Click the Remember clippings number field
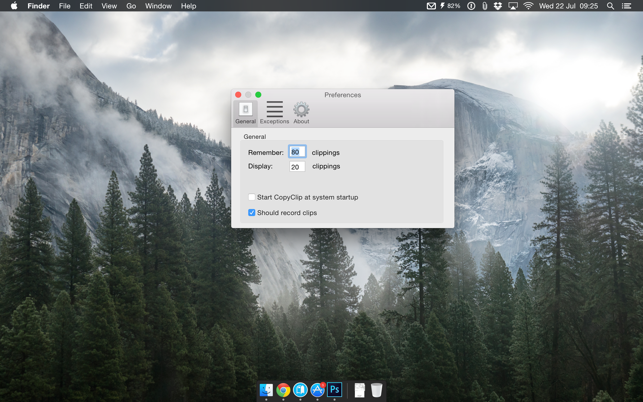Screen dimensions: 643x402 tap(297, 152)
